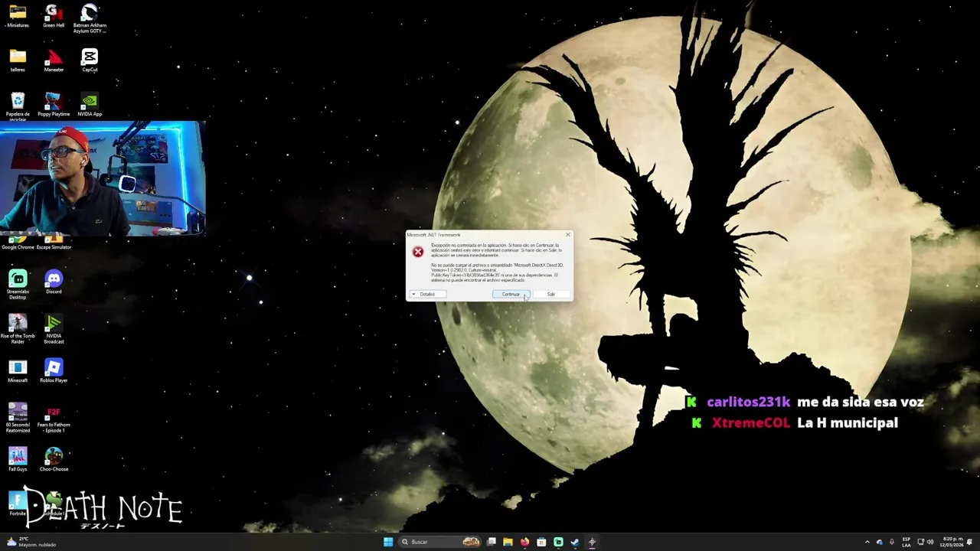Launch the Green Hell desktop shortcut
This screenshot has height=551, width=980.
click(x=54, y=16)
